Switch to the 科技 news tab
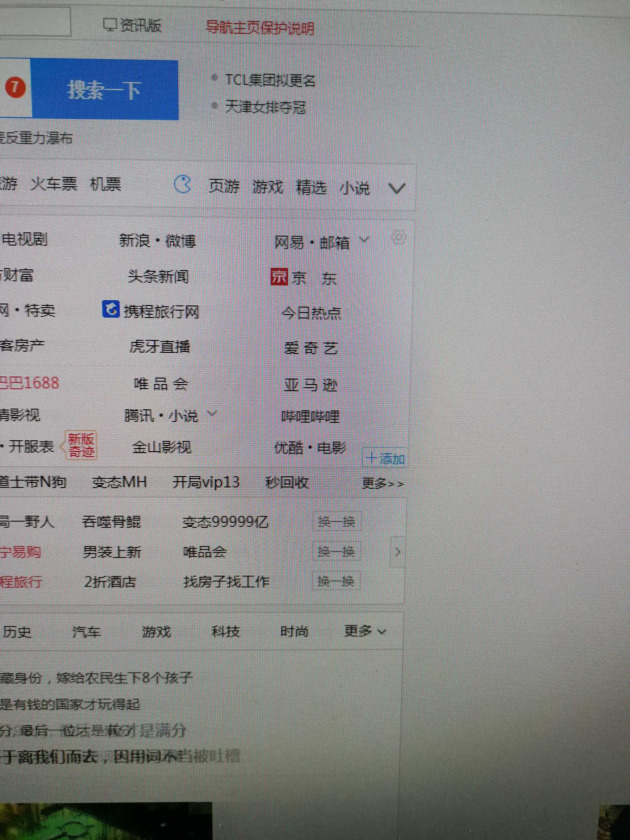 coord(226,631)
